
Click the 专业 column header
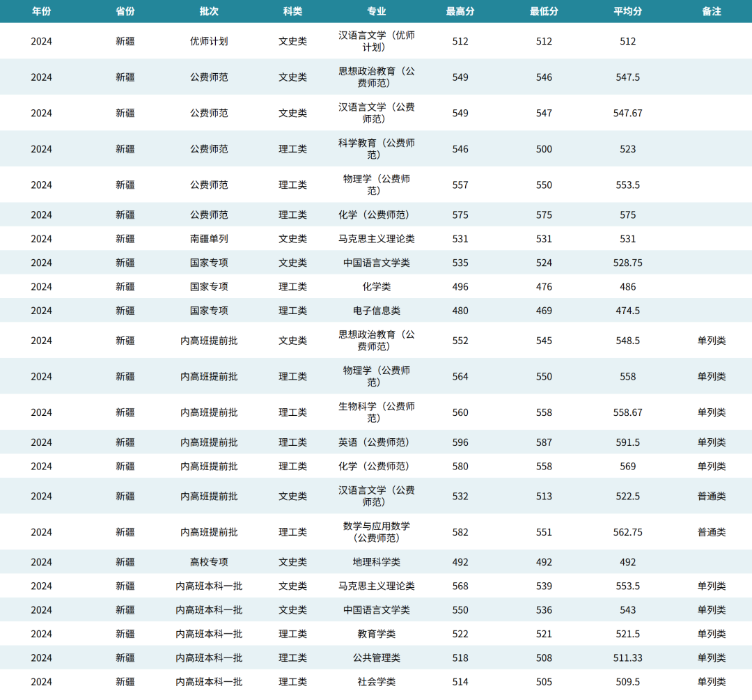tap(377, 12)
